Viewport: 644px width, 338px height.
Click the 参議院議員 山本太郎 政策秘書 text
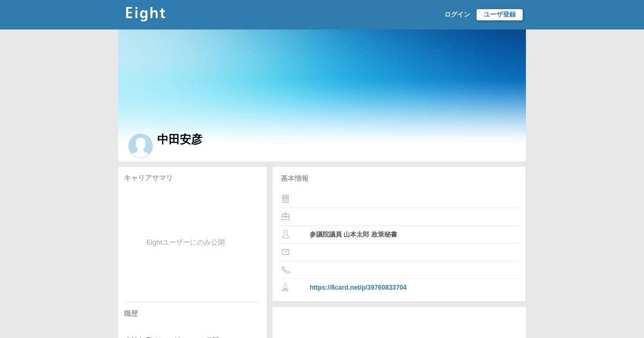[353, 234]
